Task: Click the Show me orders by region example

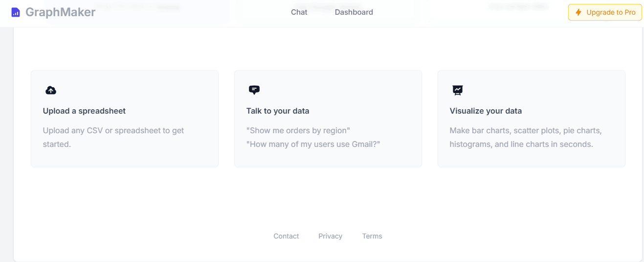Action: pos(298,131)
